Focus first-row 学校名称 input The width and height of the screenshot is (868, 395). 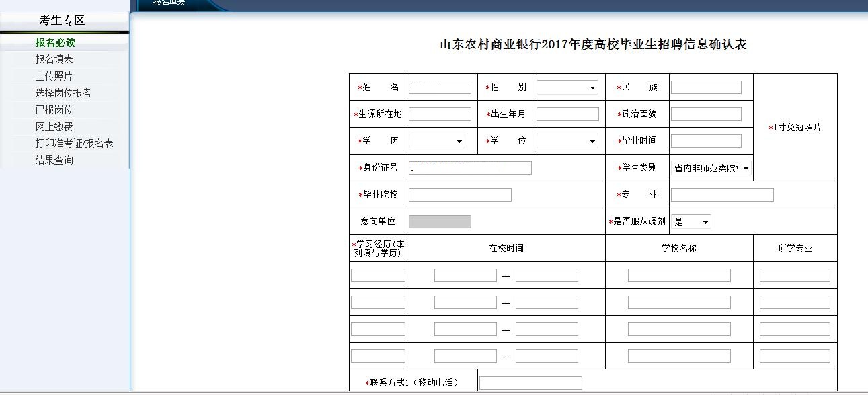click(x=679, y=275)
